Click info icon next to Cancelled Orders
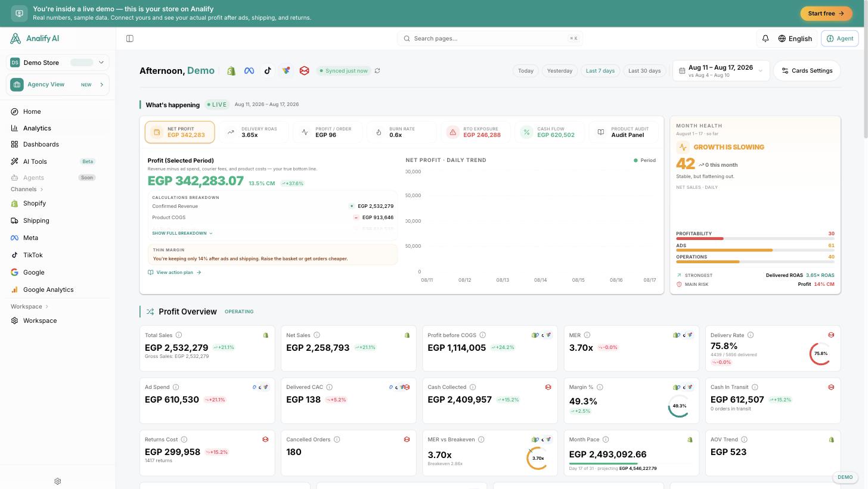Image resolution: width=868 pixels, height=489 pixels. coord(337,440)
